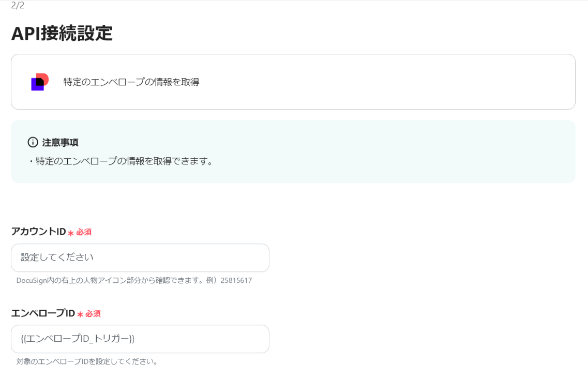The width and height of the screenshot is (588, 380).
Task: Click the info circle icon beside 注意事項
Action: click(x=33, y=142)
